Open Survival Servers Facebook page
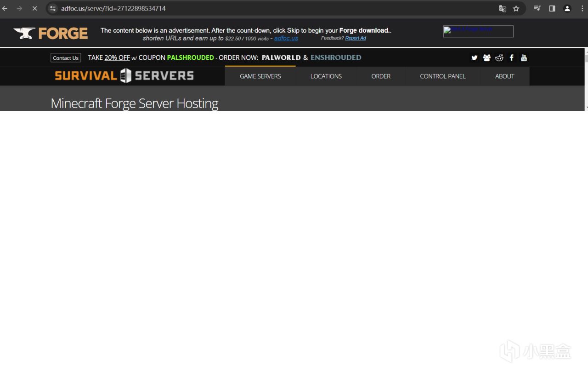The height and width of the screenshot is (372, 588). point(512,58)
